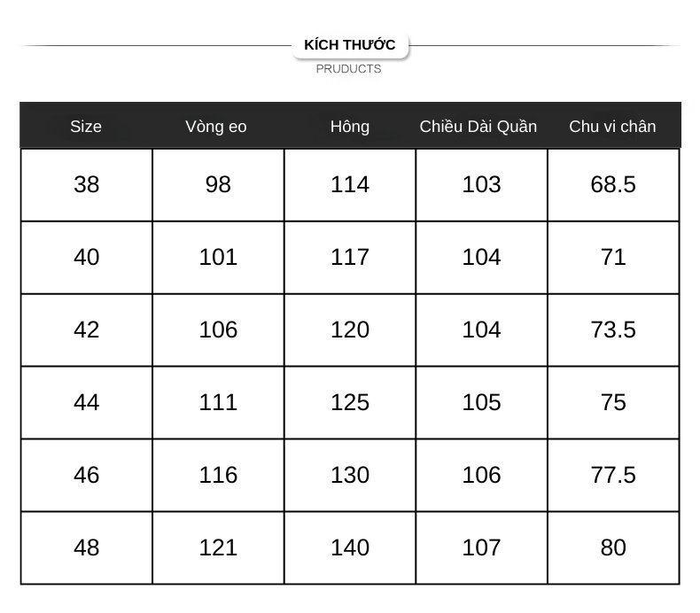This screenshot has width=700, height=613.
Task: Select the Vòng eo column header
Action: coord(216,127)
